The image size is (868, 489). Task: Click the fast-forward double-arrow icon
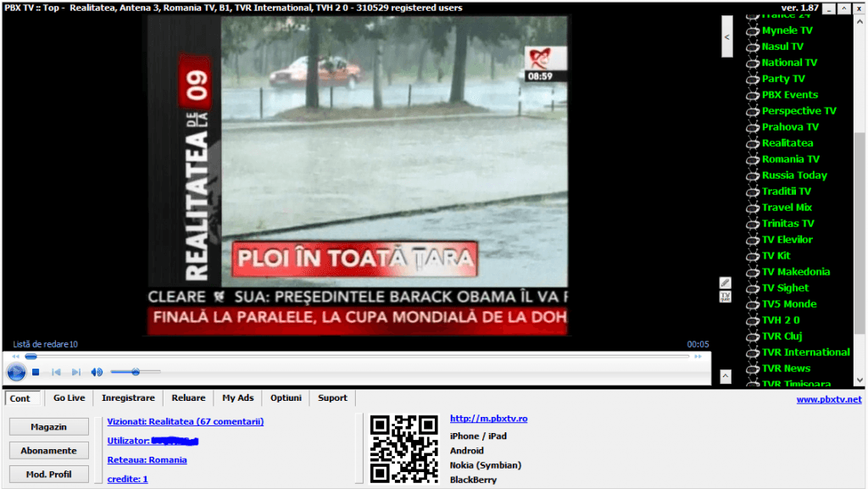click(698, 356)
